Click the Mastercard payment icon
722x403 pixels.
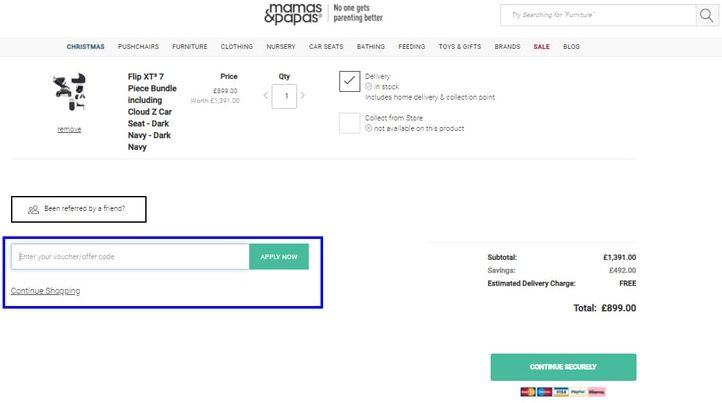[x=528, y=392]
